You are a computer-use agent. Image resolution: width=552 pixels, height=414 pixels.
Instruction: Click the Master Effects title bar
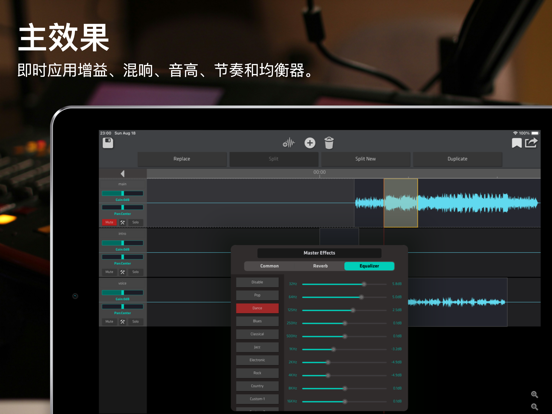pos(319,253)
